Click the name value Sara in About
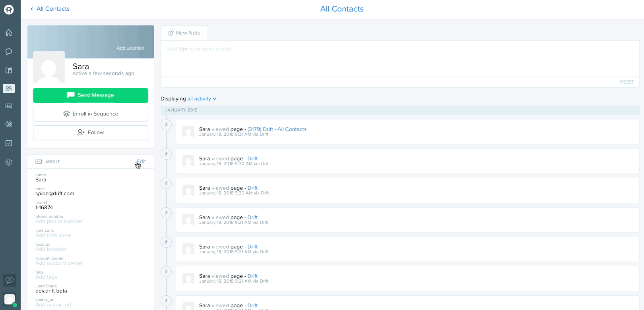644x310 pixels. (41, 180)
